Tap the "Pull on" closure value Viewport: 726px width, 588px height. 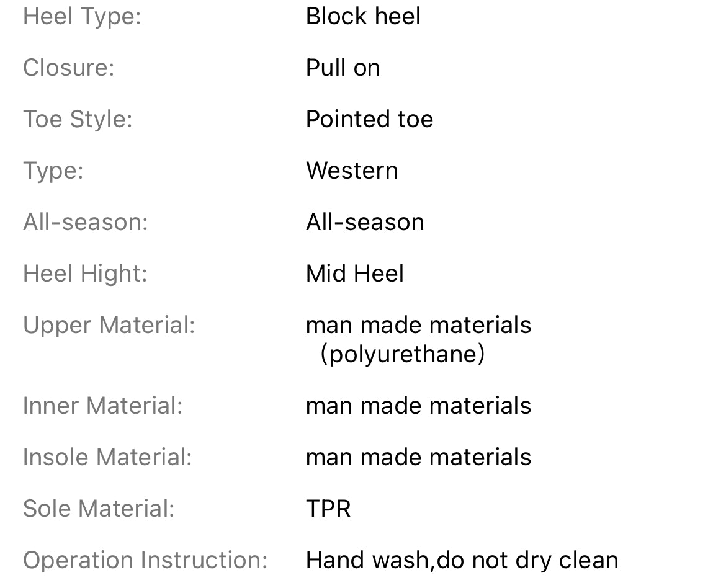coord(343,68)
